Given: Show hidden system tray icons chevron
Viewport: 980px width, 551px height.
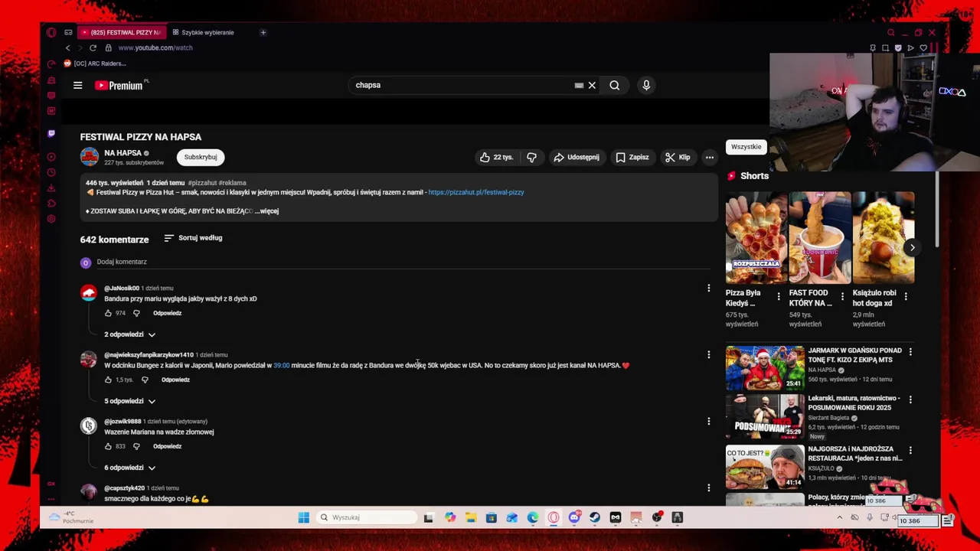Looking at the screenshot, I should 839,517.
